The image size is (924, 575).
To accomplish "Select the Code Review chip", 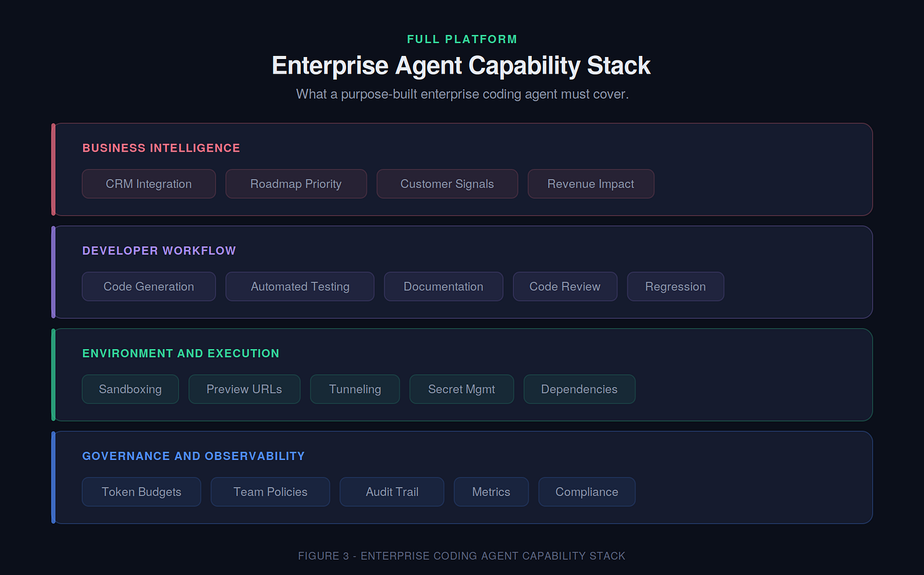I will [565, 286].
